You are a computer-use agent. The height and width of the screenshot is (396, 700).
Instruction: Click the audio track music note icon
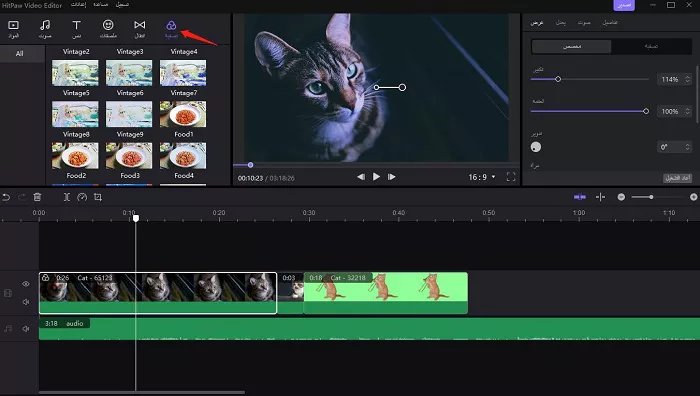point(8,329)
